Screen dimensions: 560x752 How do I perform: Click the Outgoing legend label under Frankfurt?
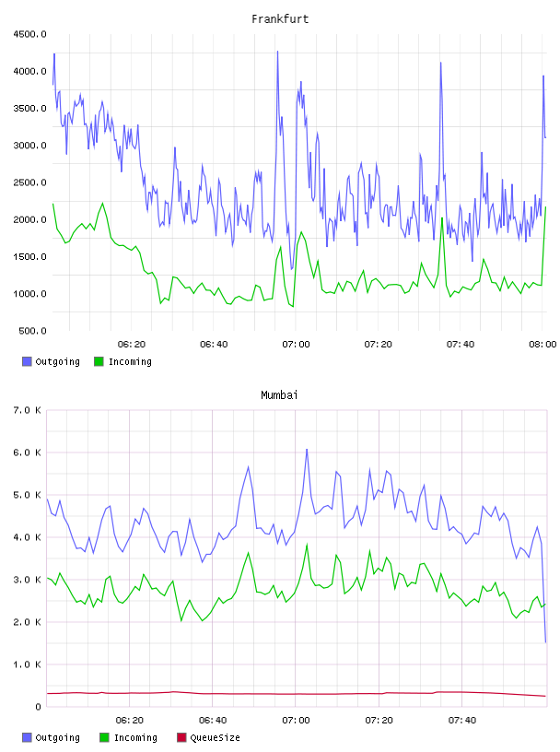pyautogui.click(x=57, y=362)
